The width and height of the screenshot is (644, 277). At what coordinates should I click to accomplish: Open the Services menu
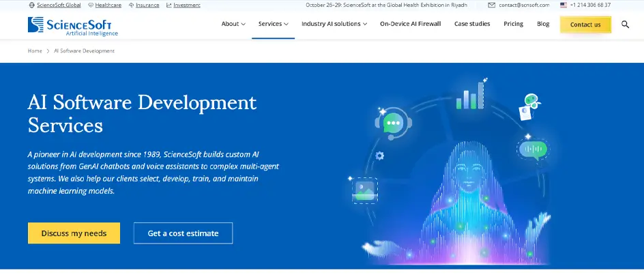point(273,24)
